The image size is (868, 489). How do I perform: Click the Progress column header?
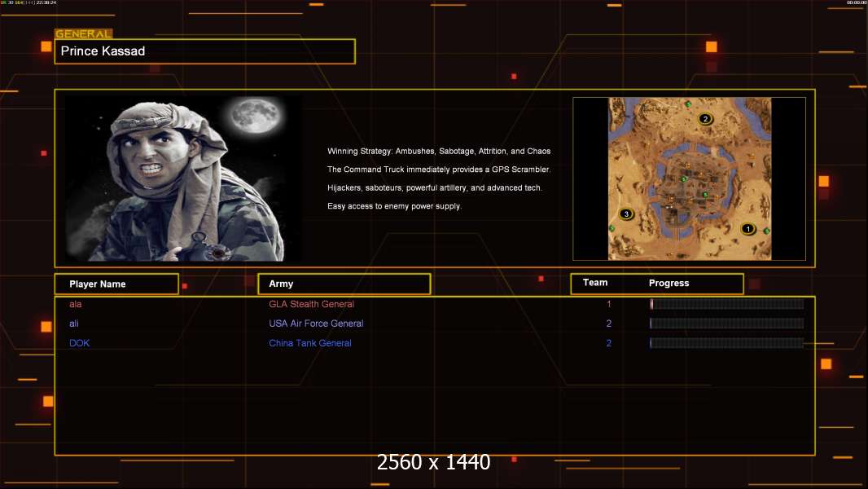tap(669, 283)
